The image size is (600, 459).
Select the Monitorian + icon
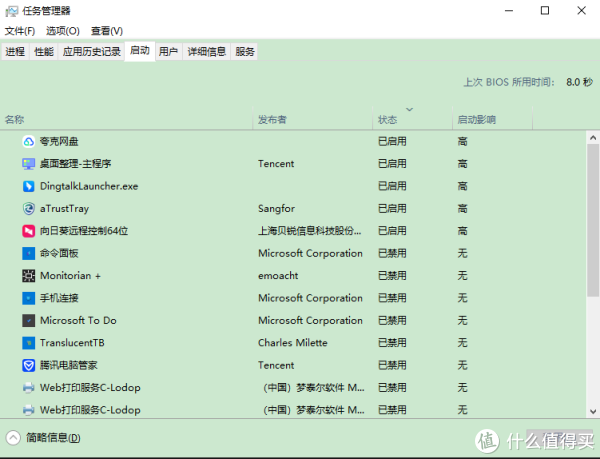pos(28,275)
